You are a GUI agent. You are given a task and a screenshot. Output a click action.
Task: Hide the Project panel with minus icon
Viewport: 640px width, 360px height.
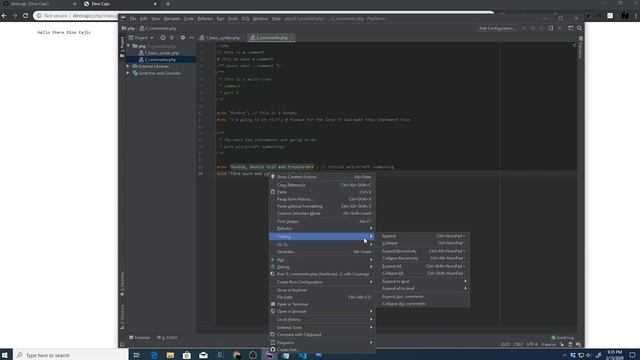tap(191, 38)
